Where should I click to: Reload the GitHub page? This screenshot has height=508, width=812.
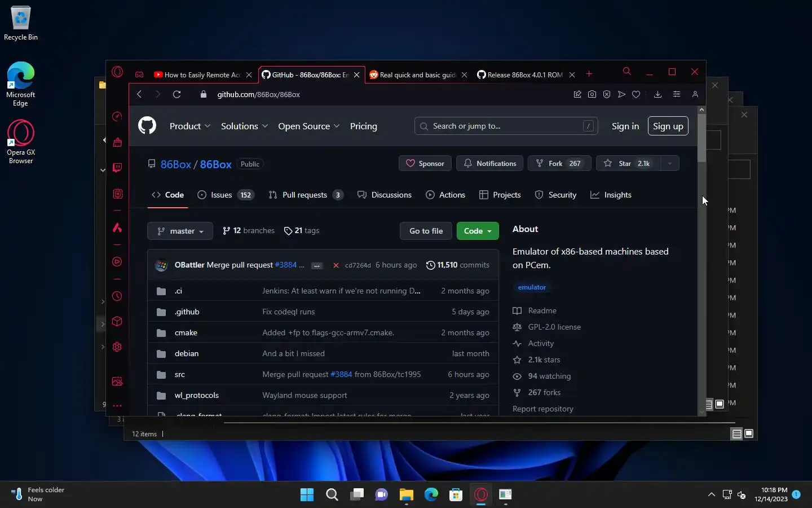pos(177,94)
